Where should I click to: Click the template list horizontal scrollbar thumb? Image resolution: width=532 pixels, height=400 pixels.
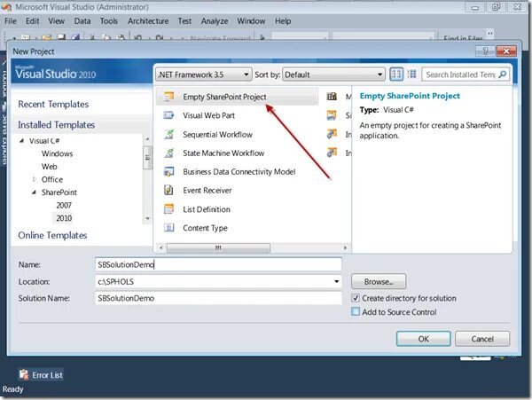[x=218, y=248]
